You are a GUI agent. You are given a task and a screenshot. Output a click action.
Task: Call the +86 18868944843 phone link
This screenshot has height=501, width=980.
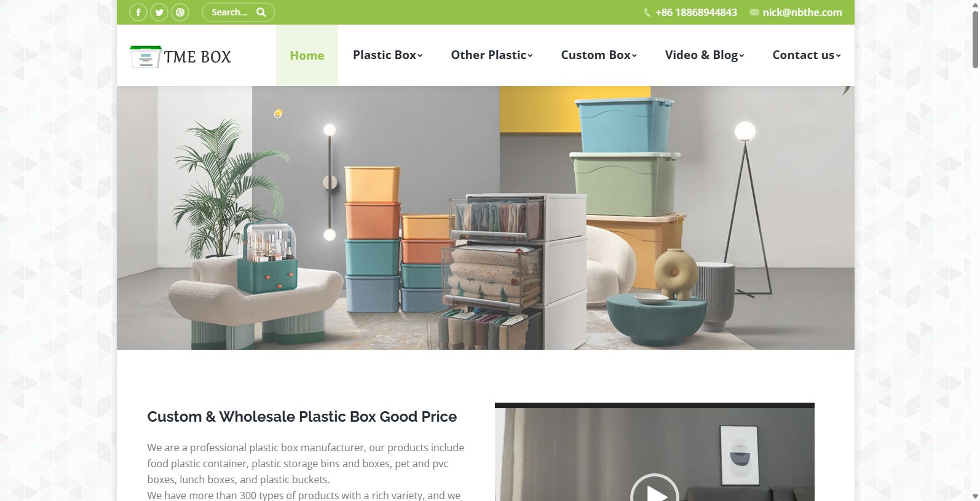(x=697, y=12)
